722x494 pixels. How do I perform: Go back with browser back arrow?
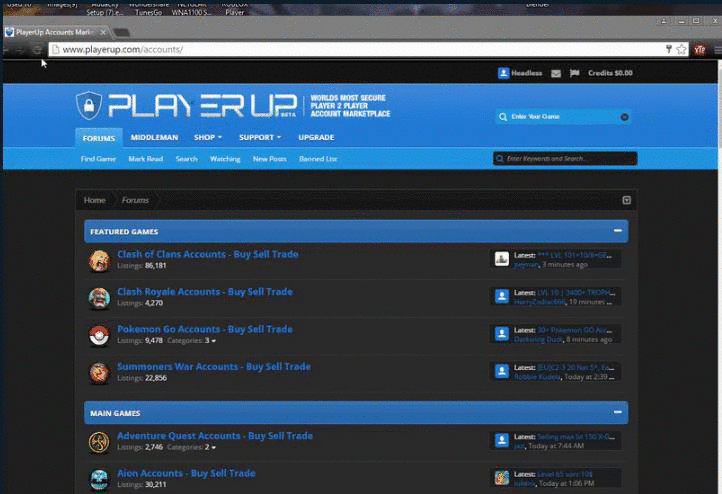coord(6,50)
